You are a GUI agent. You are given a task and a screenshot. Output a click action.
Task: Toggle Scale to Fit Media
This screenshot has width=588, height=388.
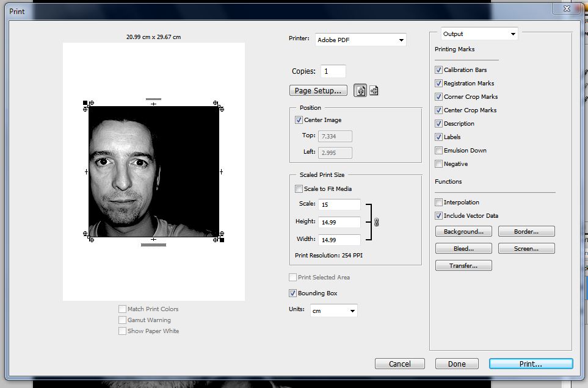[299, 189]
